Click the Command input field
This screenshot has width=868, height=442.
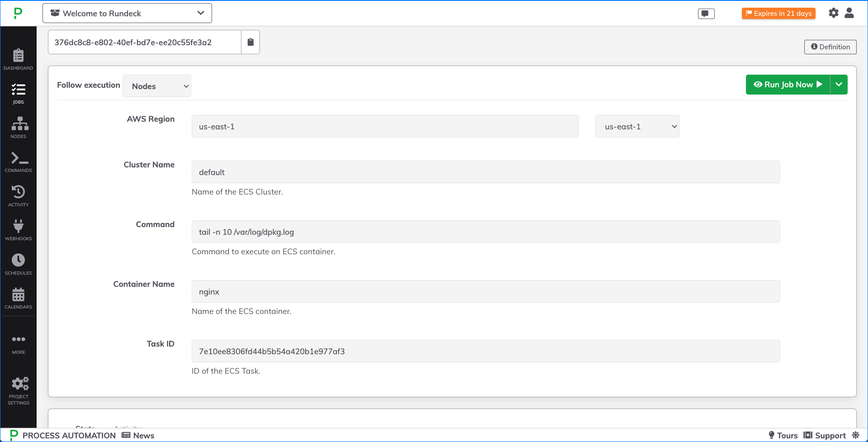point(486,232)
